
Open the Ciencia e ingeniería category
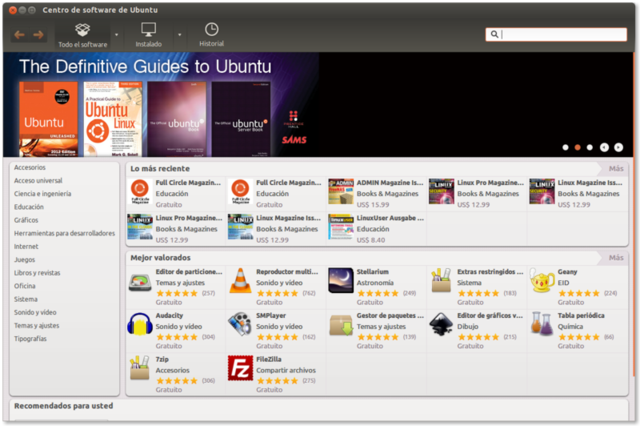coord(42,193)
